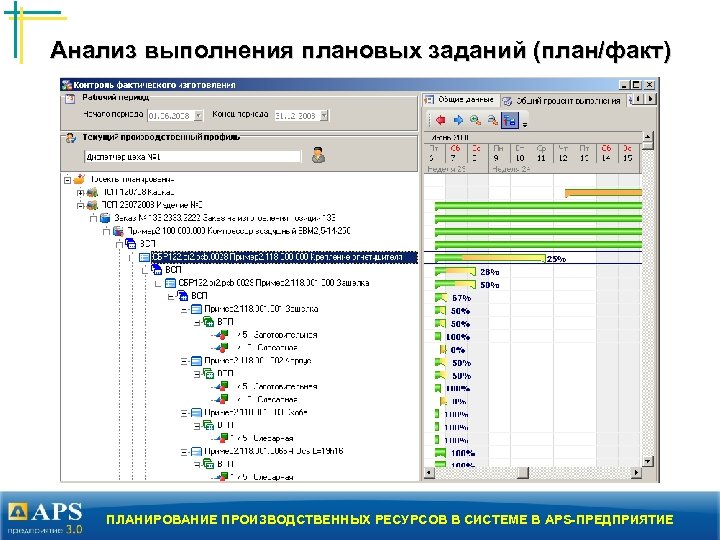Click the ВСП icon below Крепление очистителя
The width and height of the screenshot is (720, 540).
point(157,269)
